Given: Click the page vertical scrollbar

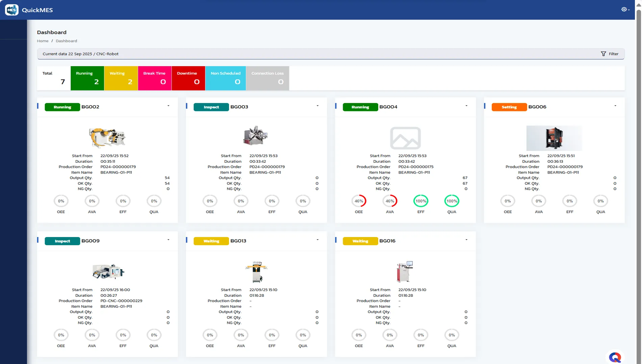Looking at the screenshot, I should tap(638, 169).
